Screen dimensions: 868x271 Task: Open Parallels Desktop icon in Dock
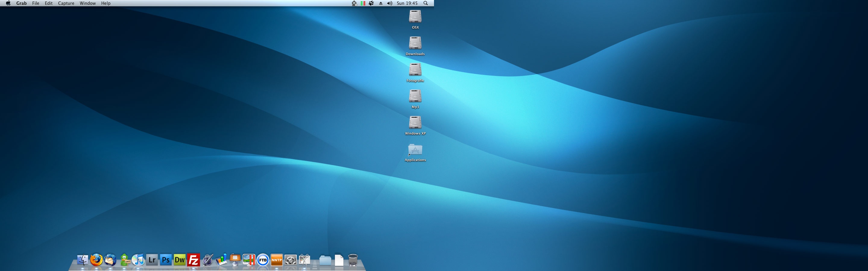click(249, 260)
